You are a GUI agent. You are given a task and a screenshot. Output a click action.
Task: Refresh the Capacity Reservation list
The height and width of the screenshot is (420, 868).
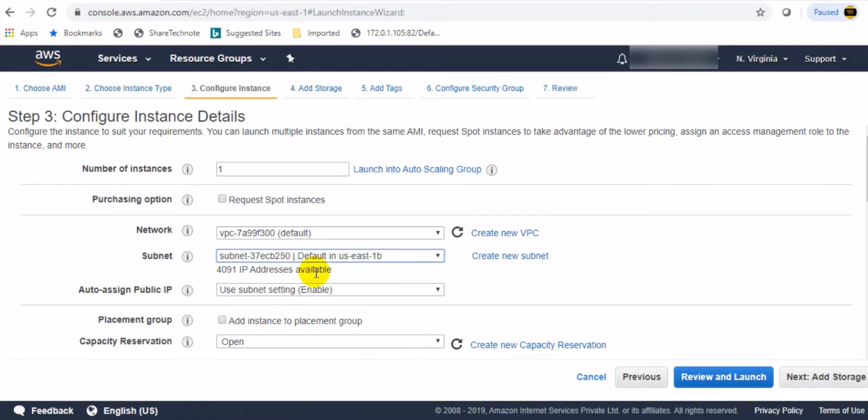(457, 344)
